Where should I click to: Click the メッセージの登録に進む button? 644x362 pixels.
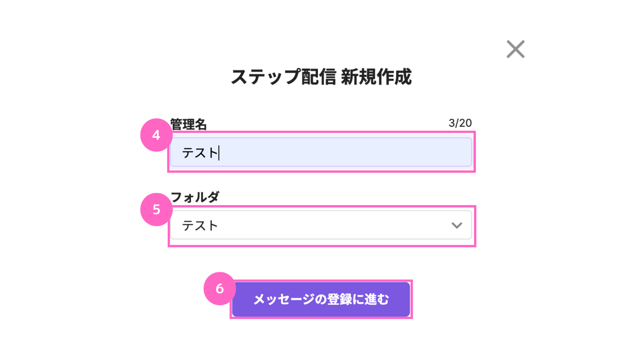(321, 299)
